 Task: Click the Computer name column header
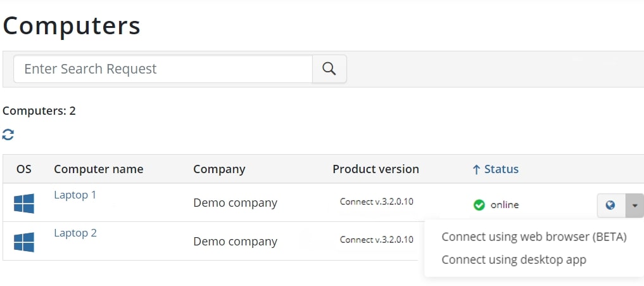[x=99, y=169]
